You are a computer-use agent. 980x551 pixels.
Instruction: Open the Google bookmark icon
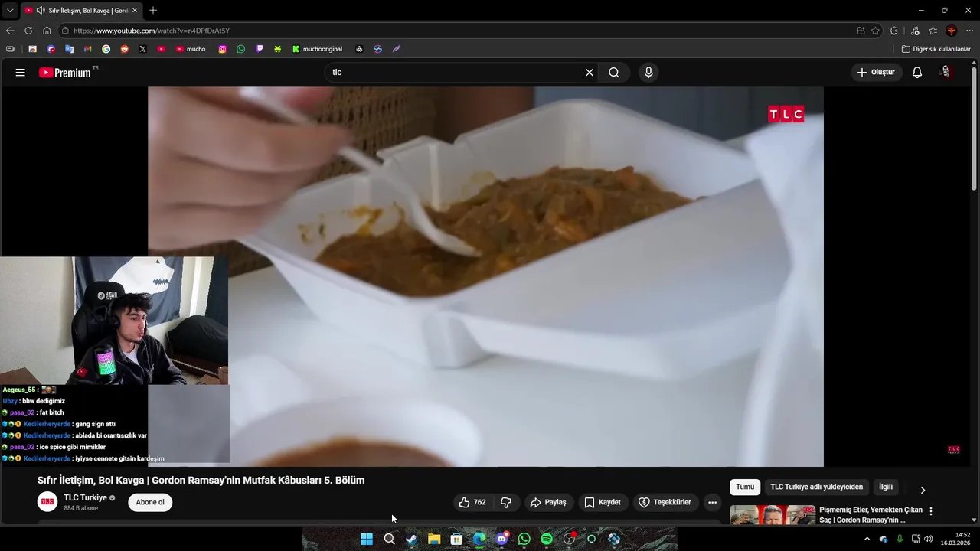click(x=106, y=49)
